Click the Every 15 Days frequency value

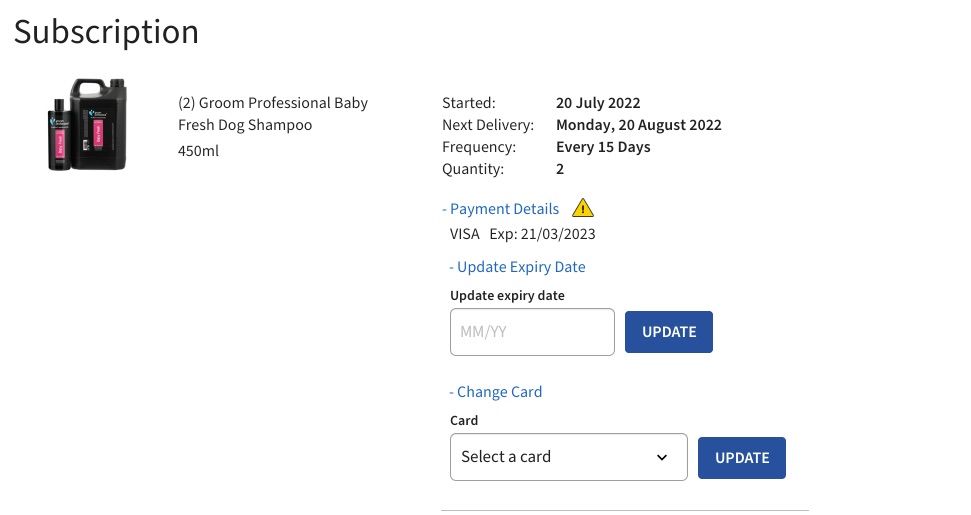tap(603, 147)
